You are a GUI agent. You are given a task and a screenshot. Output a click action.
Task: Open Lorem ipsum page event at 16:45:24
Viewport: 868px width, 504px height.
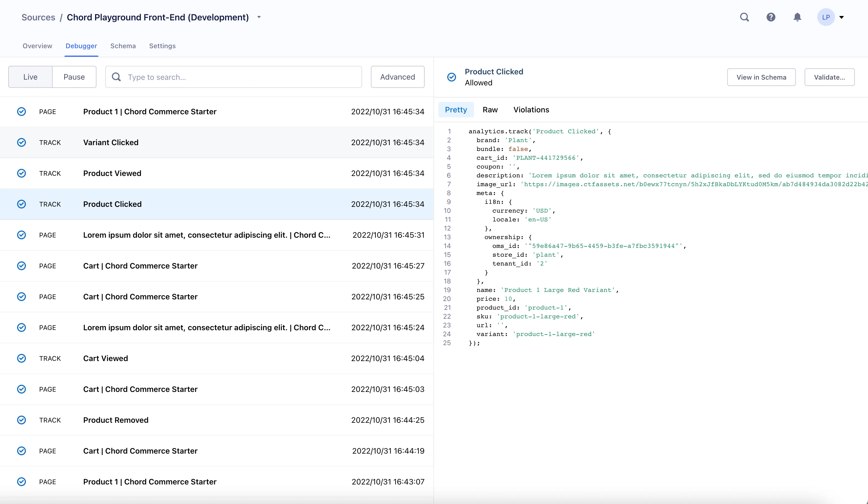(x=217, y=327)
